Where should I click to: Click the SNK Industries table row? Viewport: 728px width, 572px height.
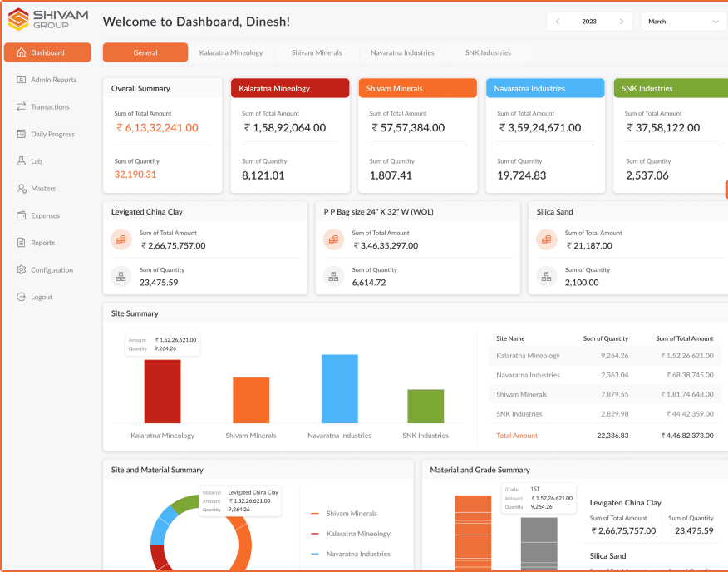(x=604, y=414)
